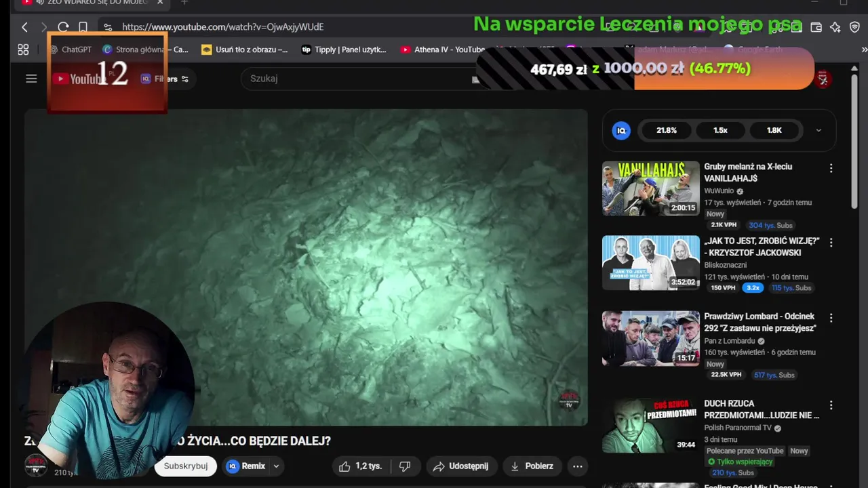868x488 pixels.
Task: Open the vidIQ Filters button
Action: pos(164,79)
